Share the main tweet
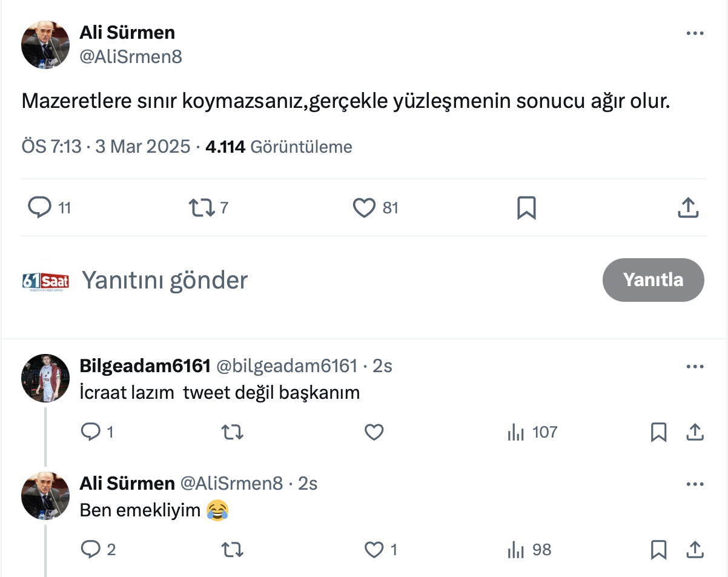The height and width of the screenshot is (577, 728). coord(687,208)
